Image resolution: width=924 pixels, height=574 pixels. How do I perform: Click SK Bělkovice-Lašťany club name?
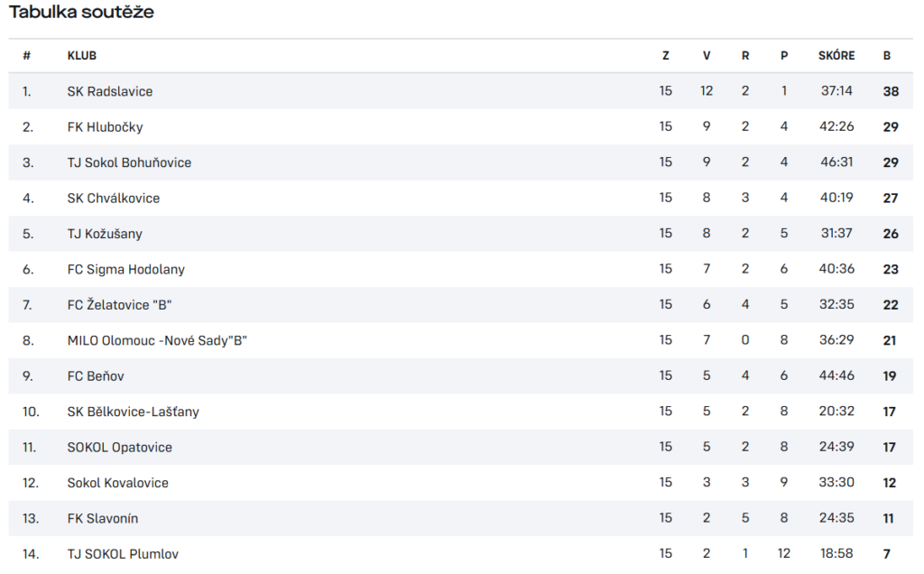pos(134,412)
